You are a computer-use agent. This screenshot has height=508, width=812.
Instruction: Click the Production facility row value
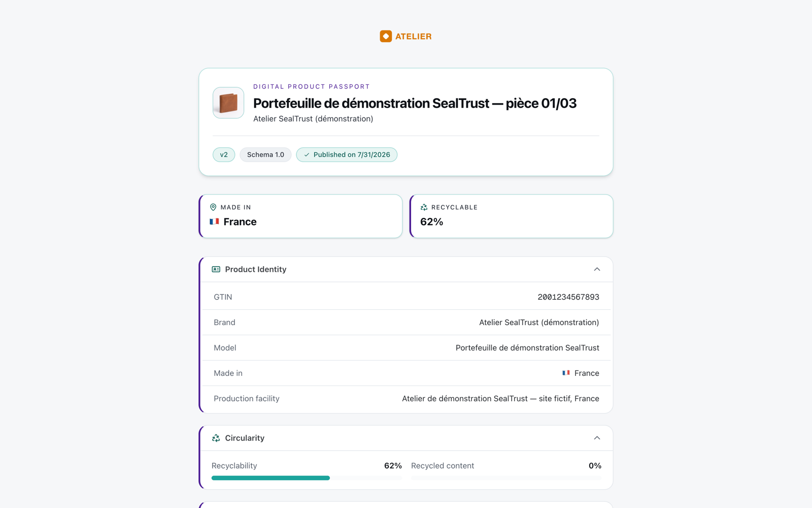tap(500, 399)
